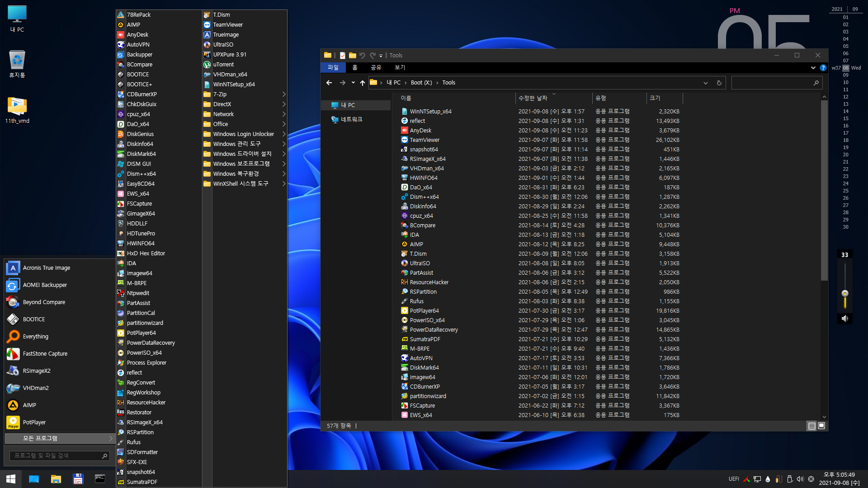Switch to the 공유 ribbon tab
Screen dimensions: 868x488
click(x=376, y=68)
